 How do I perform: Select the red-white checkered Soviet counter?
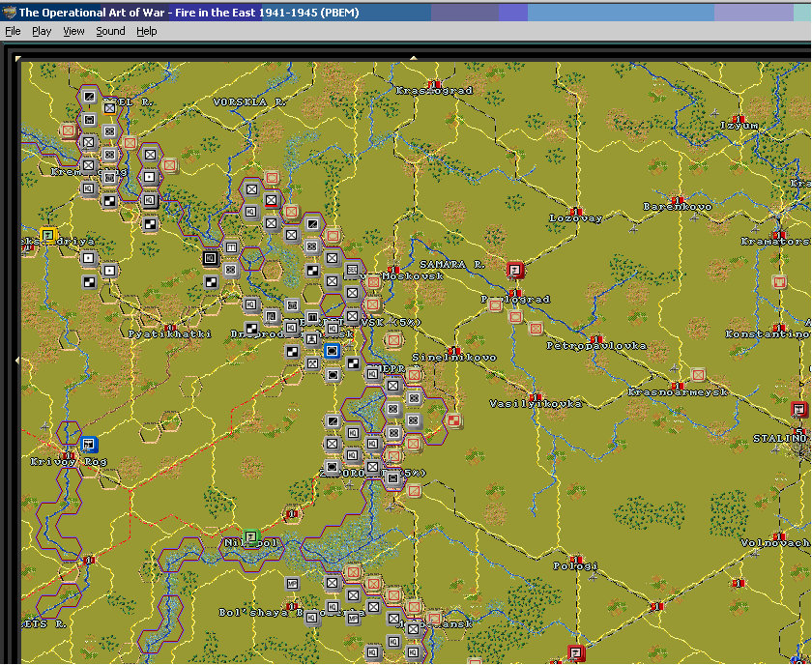click(x=453, y=420)
